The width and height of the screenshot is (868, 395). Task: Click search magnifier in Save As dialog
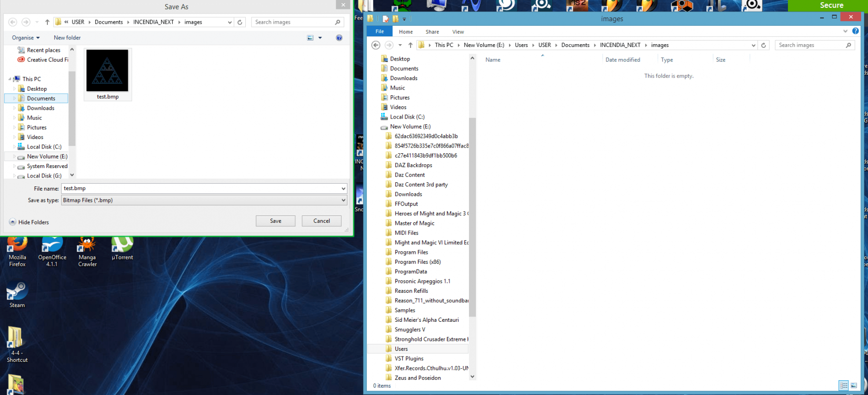(x=337, y=22)
